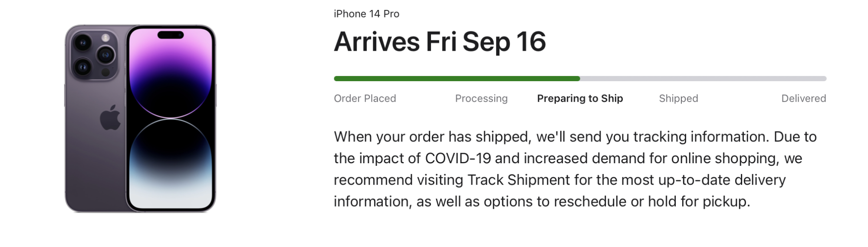Click the top-left camera lens
The image size is (868, 247).
pos(82,43)
